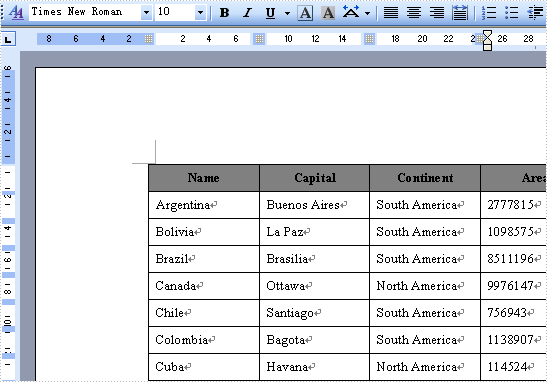Expand underline style dropdown arrow
Image resolution: width=547 pixels, height=382 pixels.
[287, 14]
